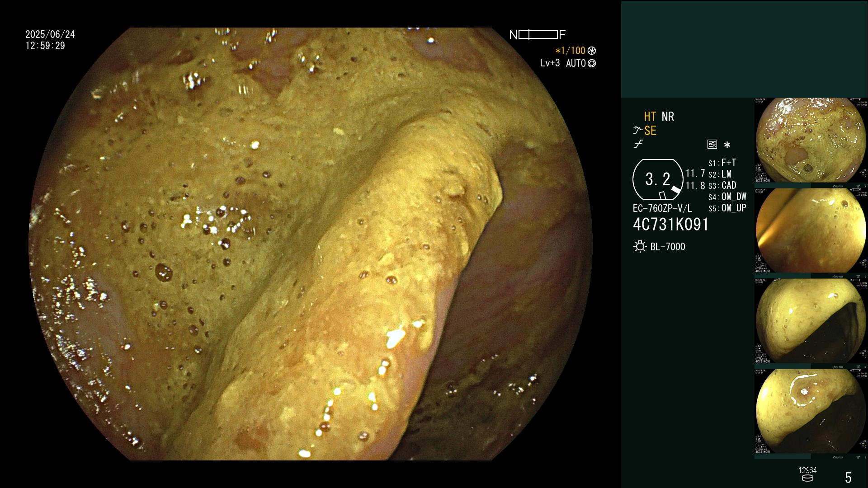The image size is (868, 488).
Task: Click the Lv+3 brightness level
Action: tap(550, 63)
